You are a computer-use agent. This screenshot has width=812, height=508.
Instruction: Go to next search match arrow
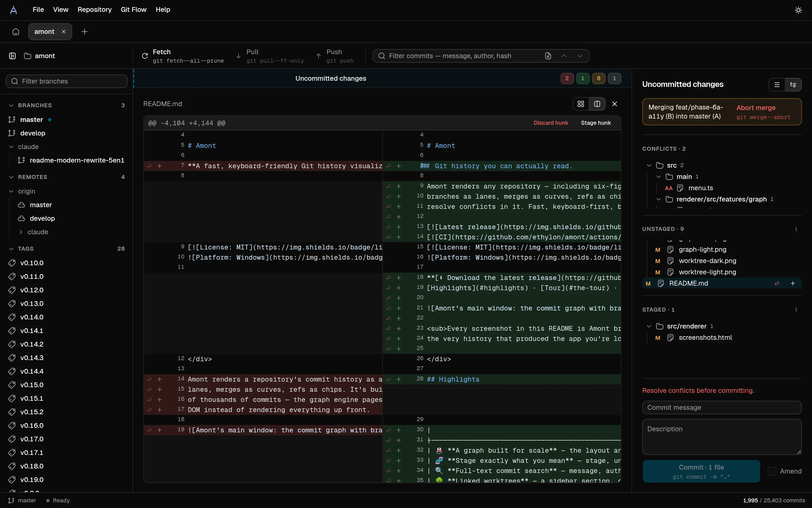579,56
